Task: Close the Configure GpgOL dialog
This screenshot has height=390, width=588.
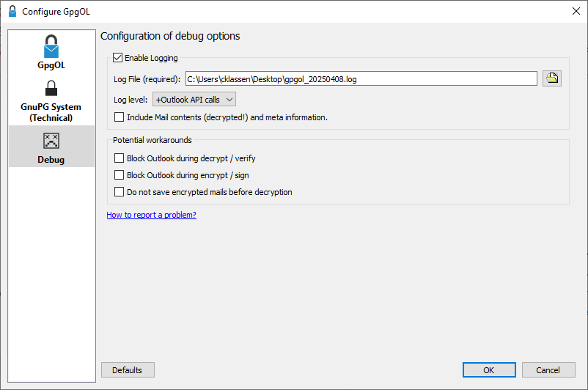Action: point(576,11)
